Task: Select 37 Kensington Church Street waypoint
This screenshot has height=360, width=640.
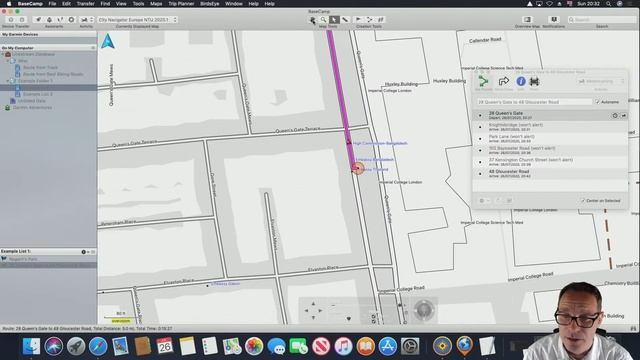Action: coord(550,162)
